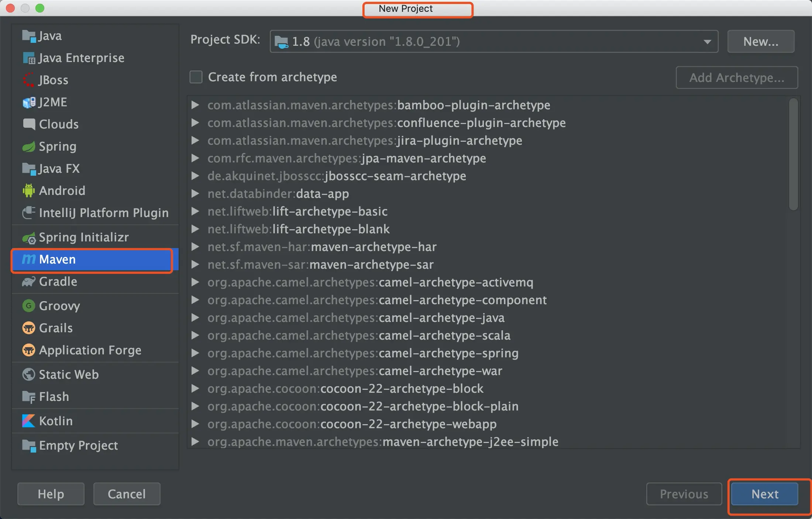812x519 pixels.
Task: Select Java Enterprise project type
Action: [x=81, y=58]
